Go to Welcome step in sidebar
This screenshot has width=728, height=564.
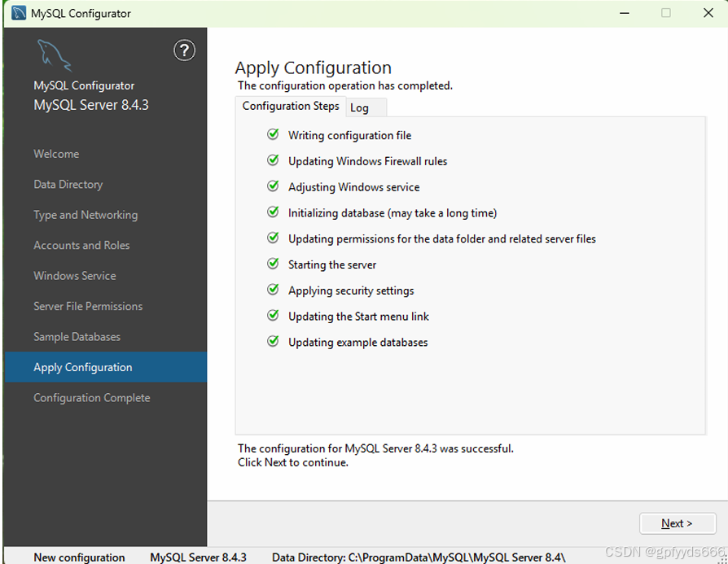56,154
